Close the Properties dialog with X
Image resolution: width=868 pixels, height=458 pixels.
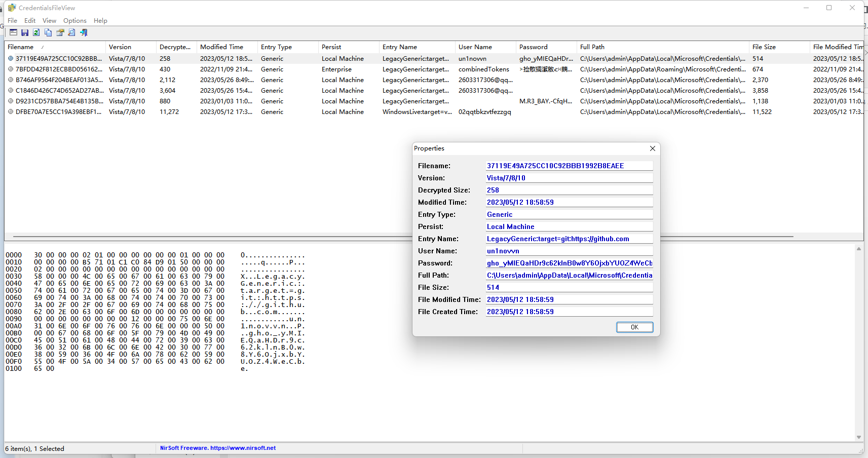click(x=652, y=148)
